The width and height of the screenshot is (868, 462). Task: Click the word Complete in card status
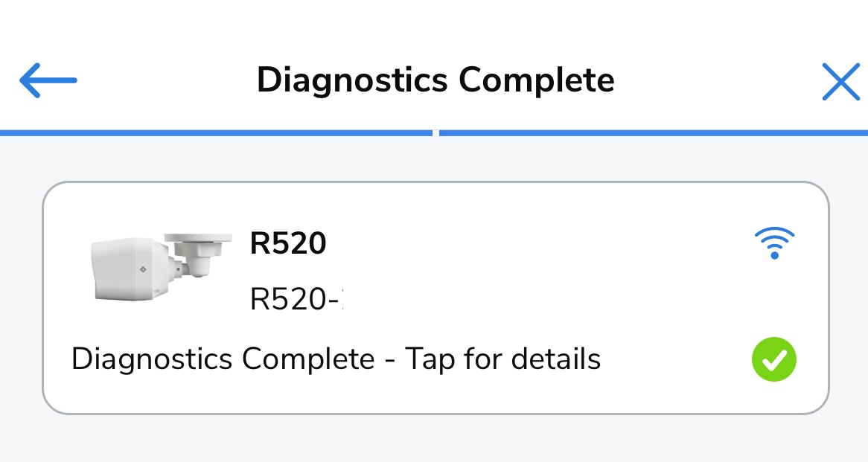pyautogui.click(x=308, y=359)
